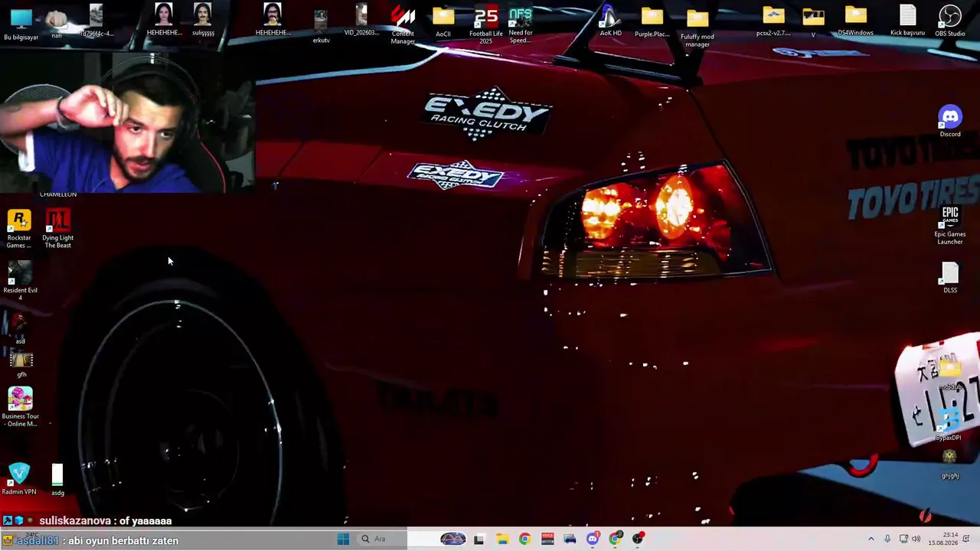Select the DLSS file icon

point(950,278)
